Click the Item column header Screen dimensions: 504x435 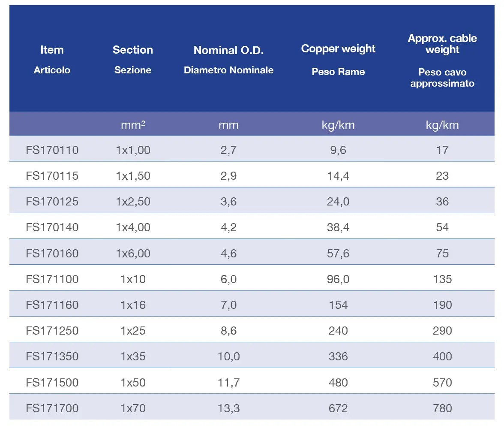(52, 50)
